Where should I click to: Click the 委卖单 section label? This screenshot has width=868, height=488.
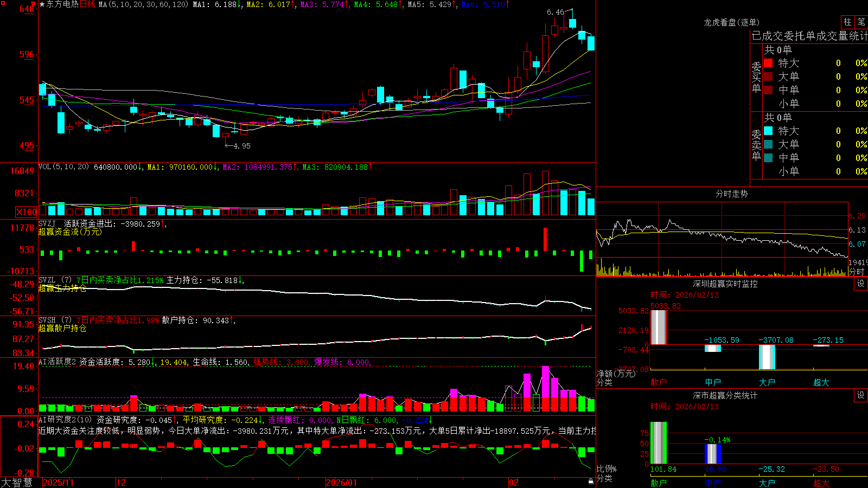[x=756, y=145]
